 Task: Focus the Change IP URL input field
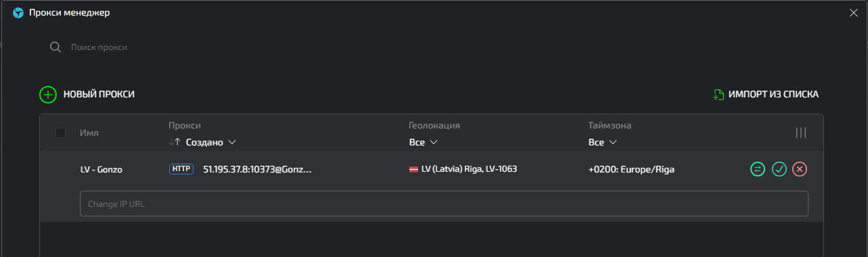coord(444,204)
